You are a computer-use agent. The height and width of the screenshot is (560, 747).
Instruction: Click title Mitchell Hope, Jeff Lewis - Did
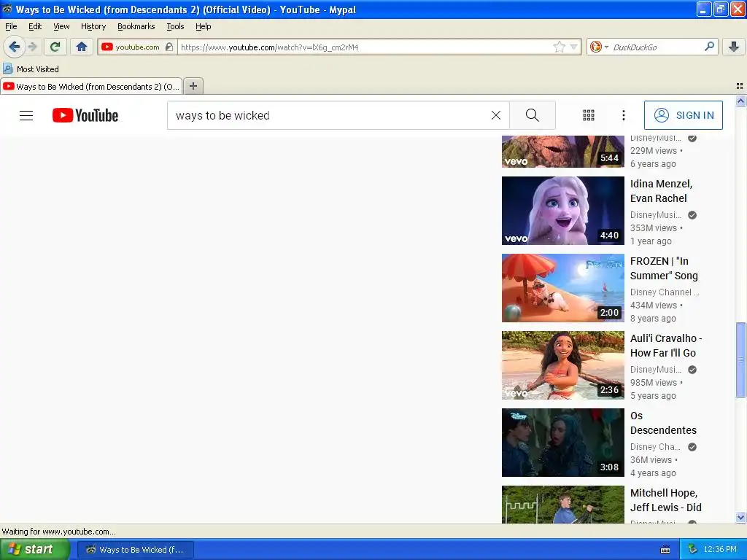[666, 500]
